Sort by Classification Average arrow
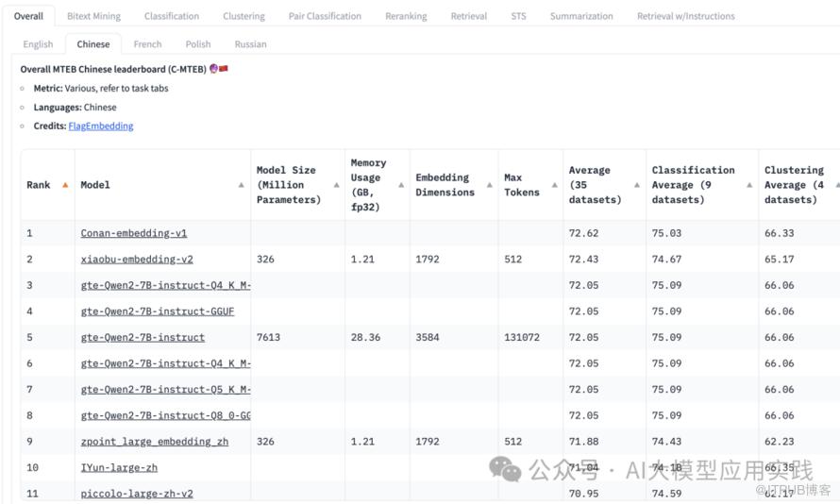This screenshot has width=840, height=504. click(x=750, y=185)
